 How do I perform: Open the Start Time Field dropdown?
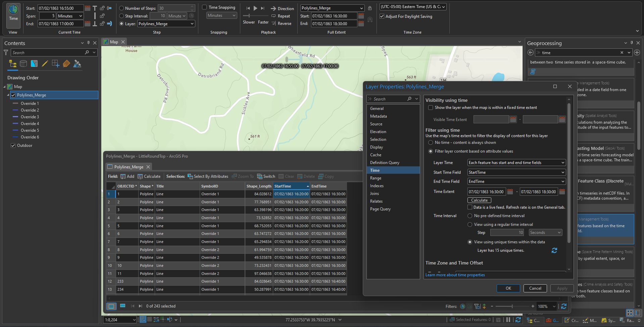pos(516,172)
